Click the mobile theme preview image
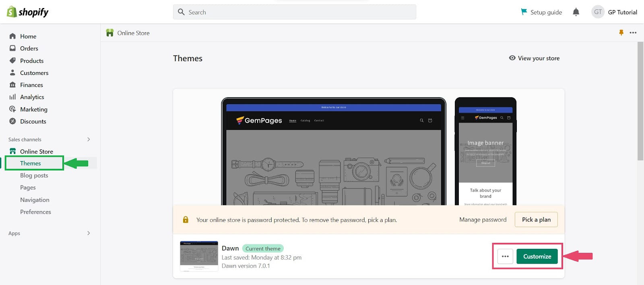The image size is (644, 285). point(485,152)
